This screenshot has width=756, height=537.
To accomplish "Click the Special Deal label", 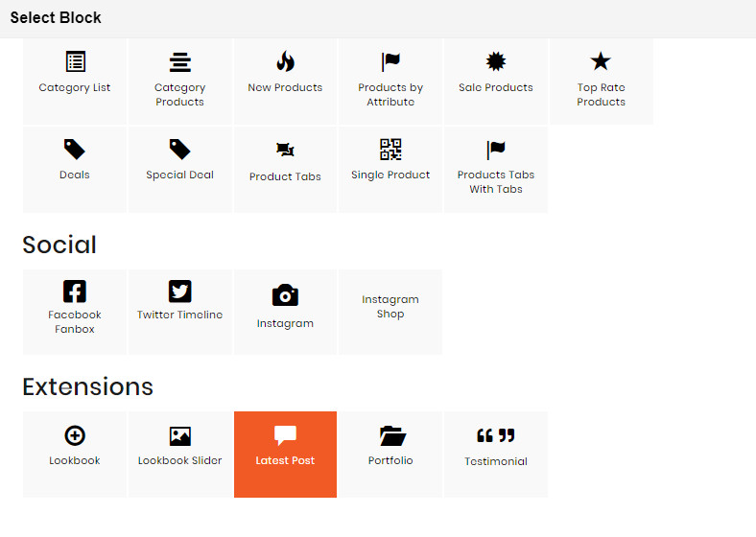I will [x=179, y=175].
